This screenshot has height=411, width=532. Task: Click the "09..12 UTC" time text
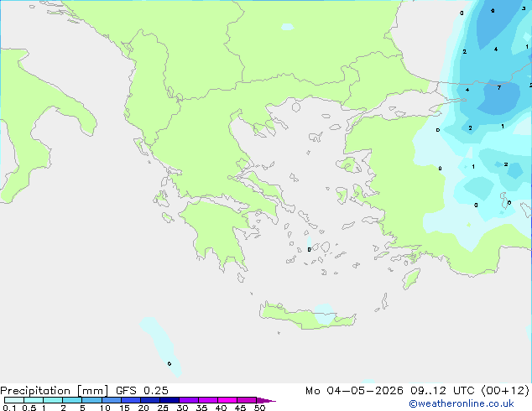click(x=442, y=391)
